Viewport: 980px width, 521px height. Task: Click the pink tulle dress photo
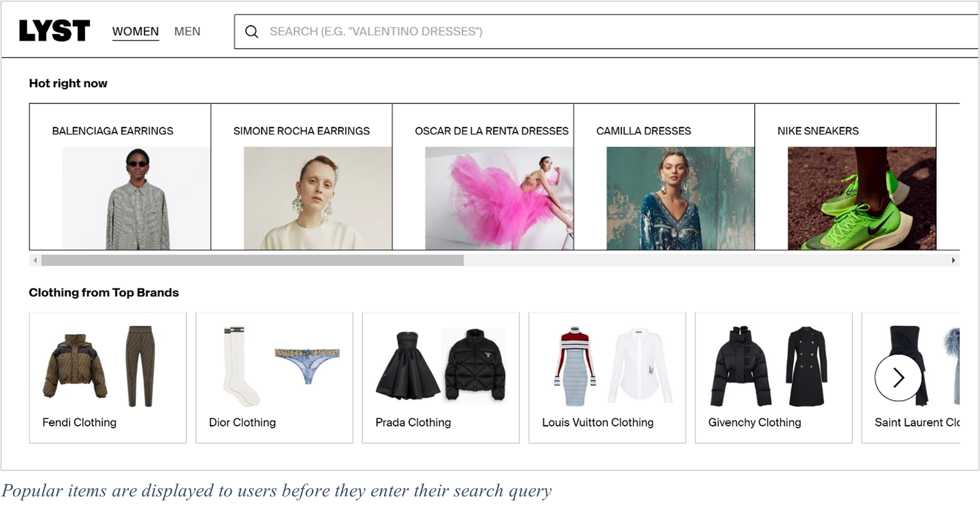pyautogui.click(x=499, y=198)
